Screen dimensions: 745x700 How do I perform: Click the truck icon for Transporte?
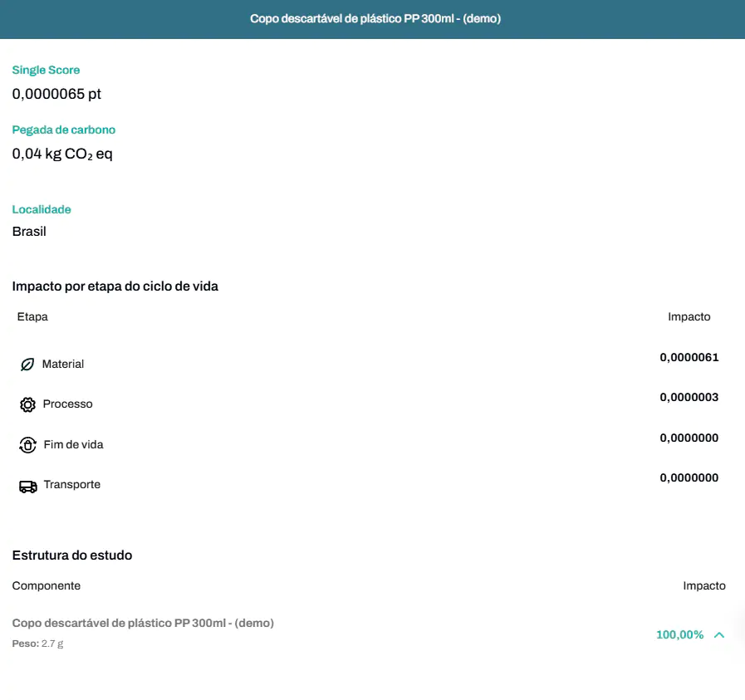pos(27,486)
